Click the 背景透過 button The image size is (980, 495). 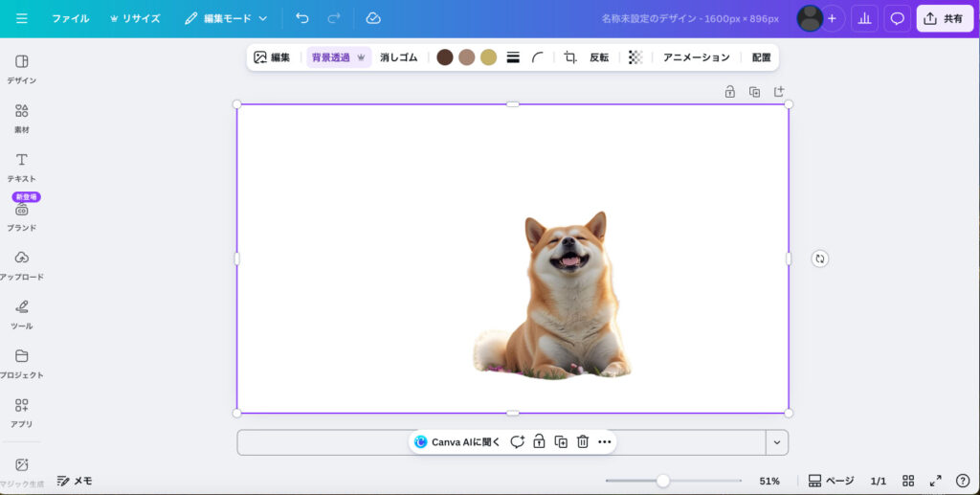point(338,57)
